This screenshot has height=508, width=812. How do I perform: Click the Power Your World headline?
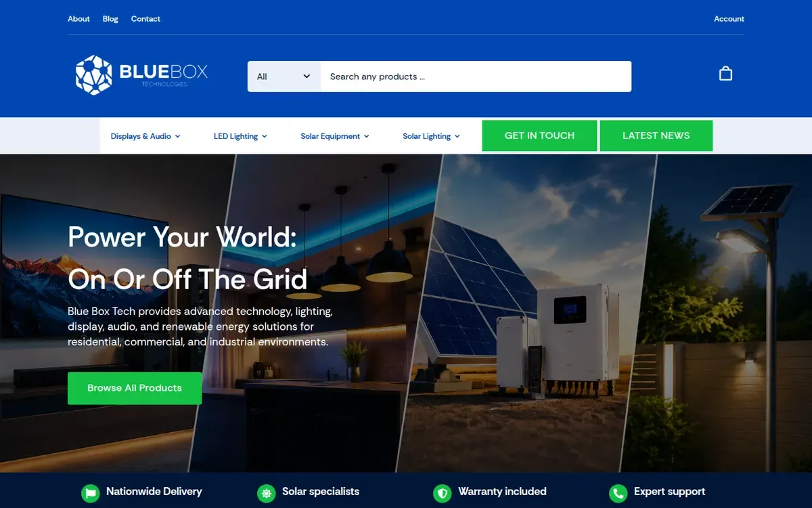(x=187, y=258)
